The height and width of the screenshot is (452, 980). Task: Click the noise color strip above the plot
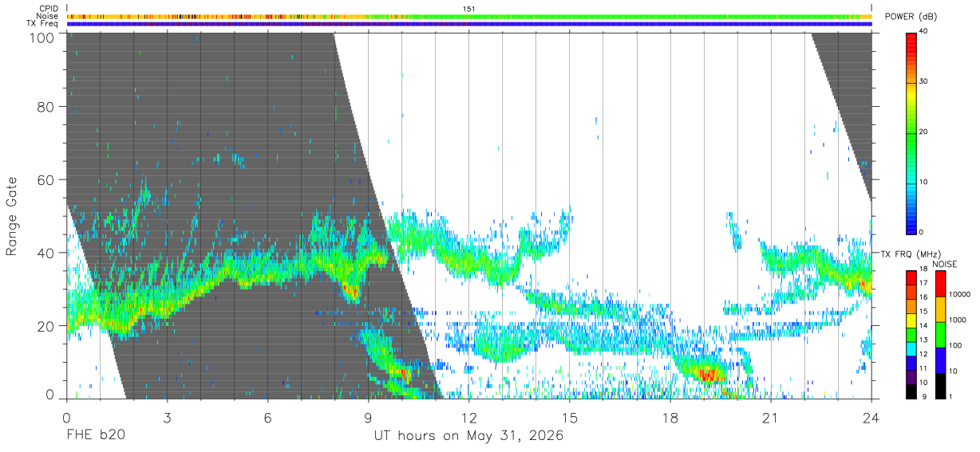click(469, 16)
